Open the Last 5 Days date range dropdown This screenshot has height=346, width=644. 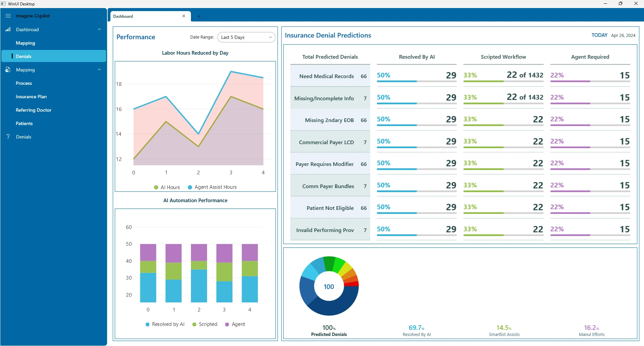click(x=246, y=37)
